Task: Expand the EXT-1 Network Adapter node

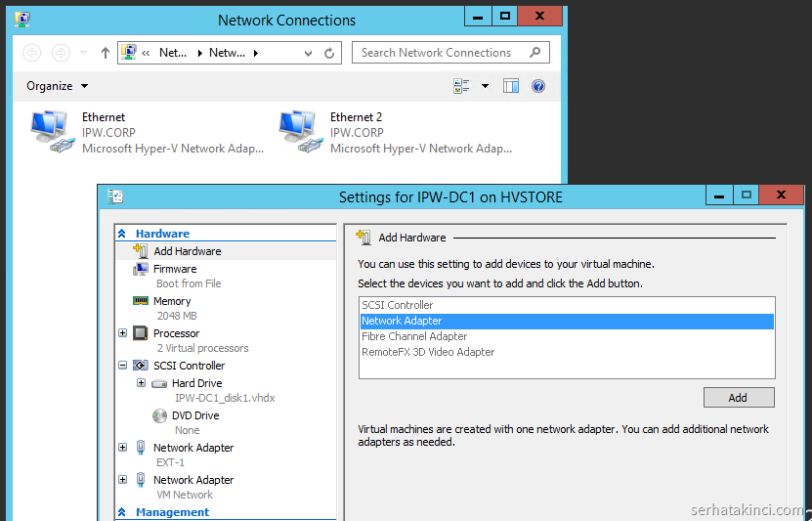Action: pos(123,447)
